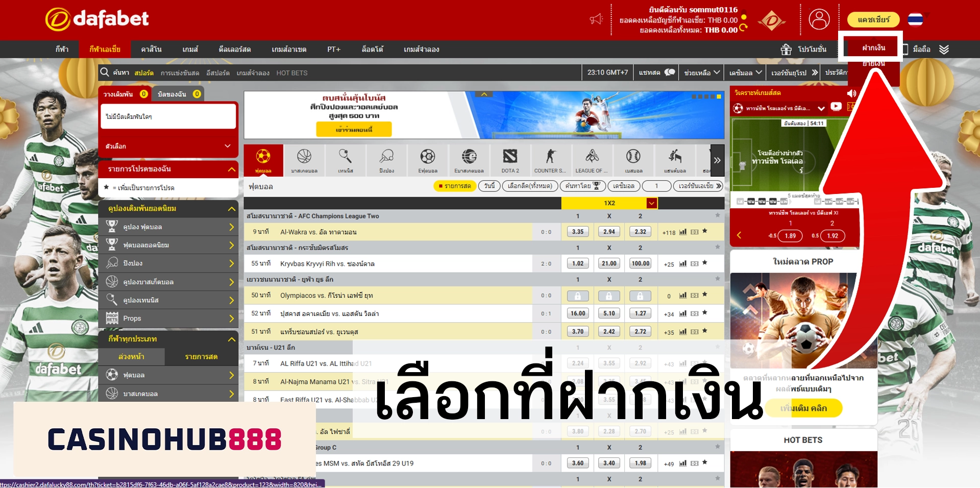Favorite the Al-Wakra match star
The width and height of the screenshot is (980, 488).
point(704,231)
